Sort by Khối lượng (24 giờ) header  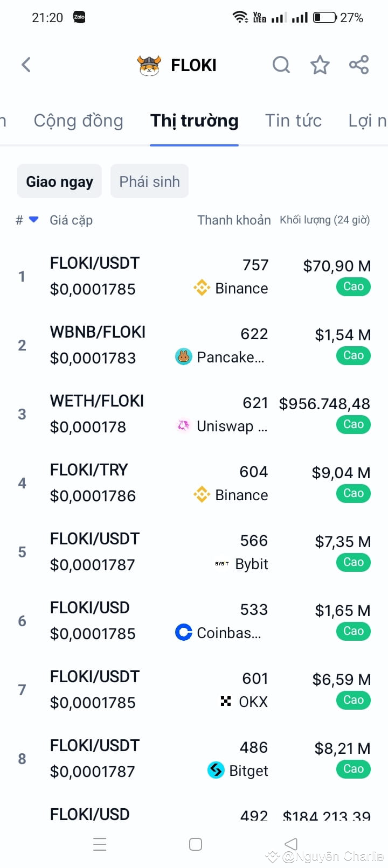tap(325, 220)
